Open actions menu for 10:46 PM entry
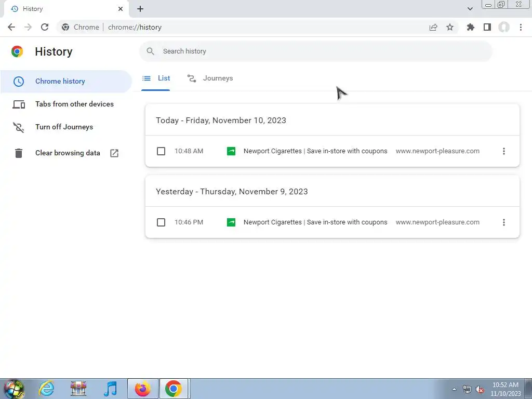Viewport: 532px width, 399px height. 504,222
